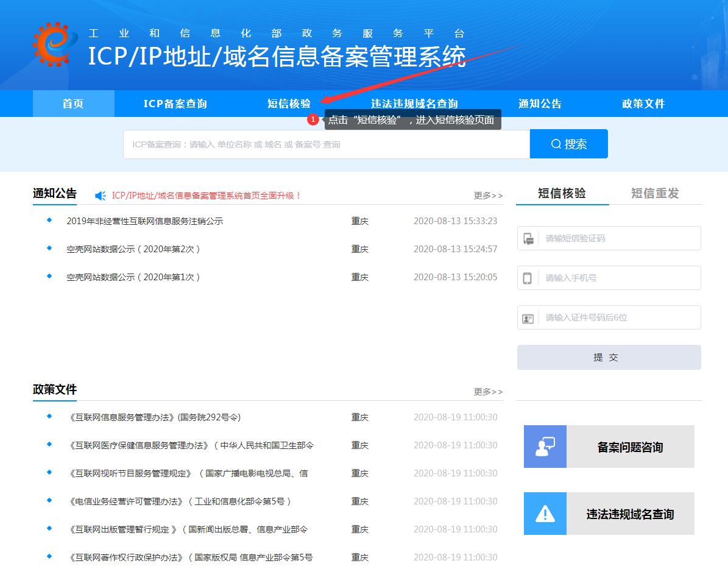
Task: Click the blue speaker announcement icon
Action: coord(101,196)
